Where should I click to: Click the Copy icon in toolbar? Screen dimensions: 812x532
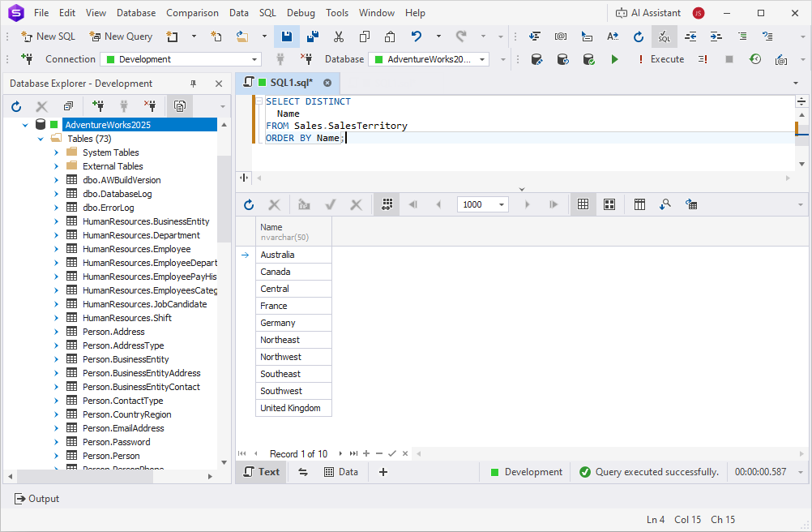coord(365,36)
